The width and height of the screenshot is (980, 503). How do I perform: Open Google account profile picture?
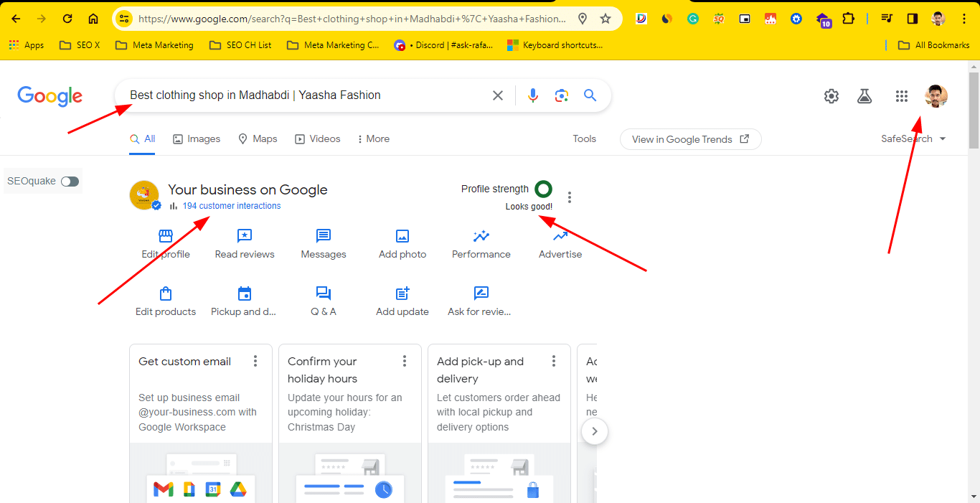pyautogui.click(x=936, y=96)
